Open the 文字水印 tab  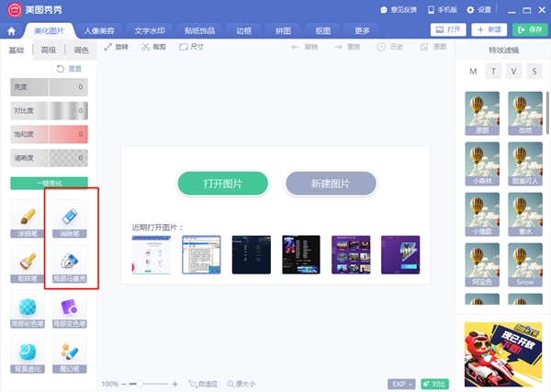click(x=150, y=31)
